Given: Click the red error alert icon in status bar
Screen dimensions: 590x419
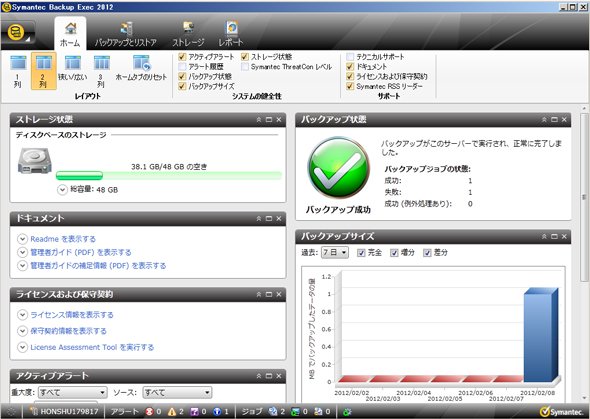Looking at the screenshot, I should 150,412.
